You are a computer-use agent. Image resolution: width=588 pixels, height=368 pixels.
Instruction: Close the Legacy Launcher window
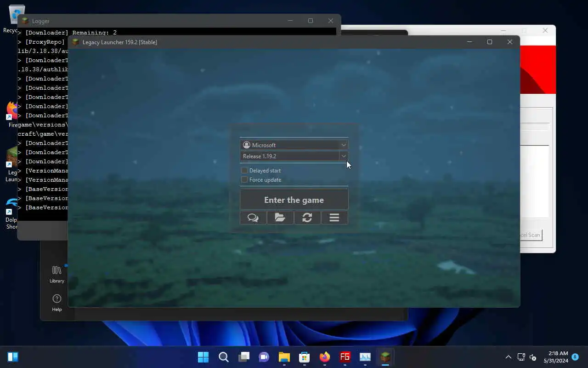pos(509,42)
